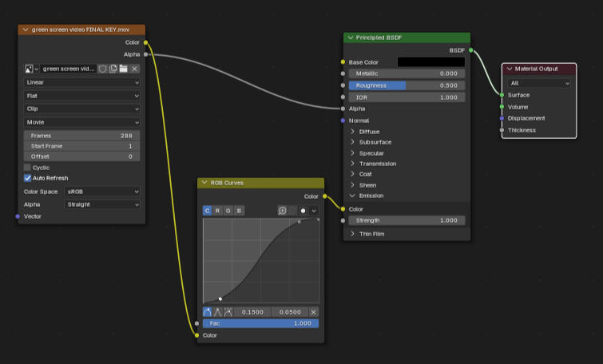Viewport: 603px width, 364px height.
Task: Enable the Cyclic checkbox
Action: pos(27,168)
